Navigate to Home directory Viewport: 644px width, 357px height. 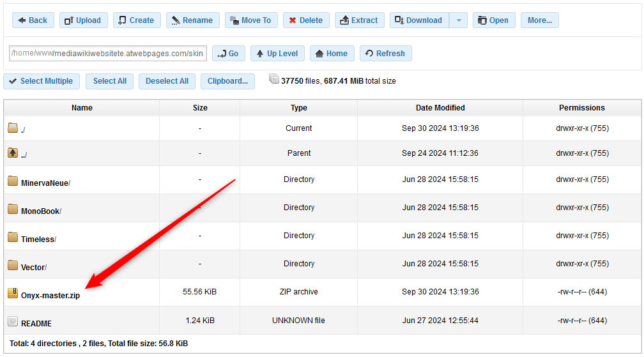pos(332,54)
